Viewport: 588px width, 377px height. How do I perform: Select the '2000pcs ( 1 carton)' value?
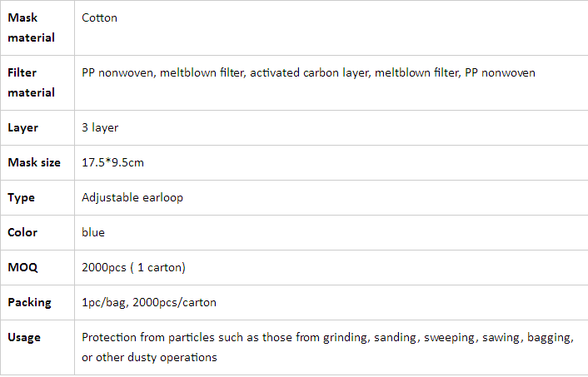(x=133, y=268)
